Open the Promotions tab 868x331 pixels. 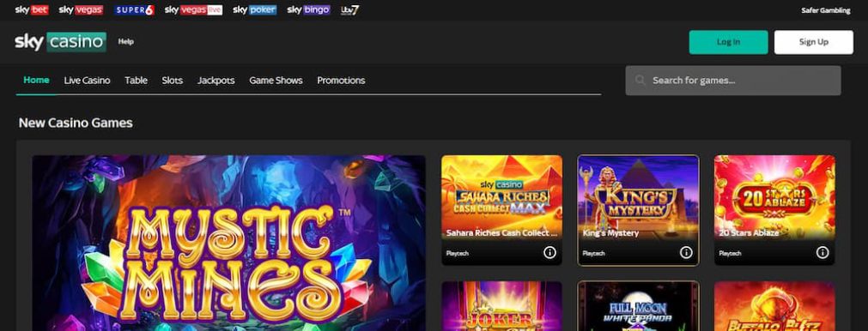click(341, 80)
